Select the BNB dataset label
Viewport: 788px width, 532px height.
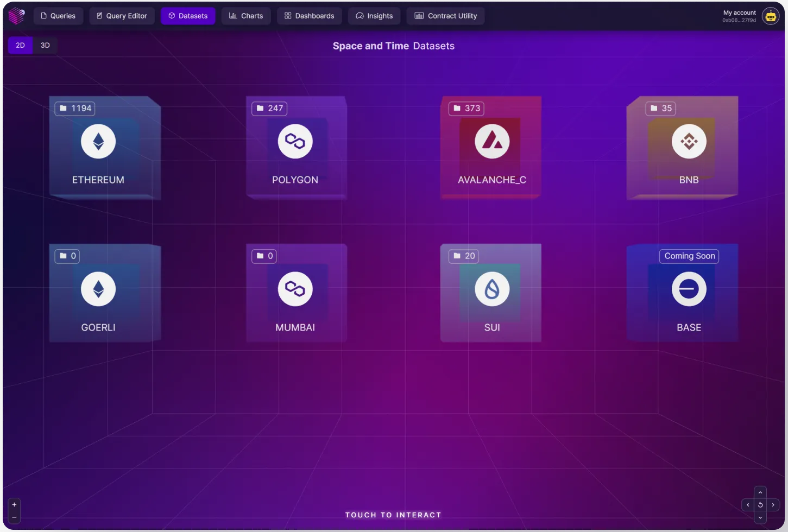coord(689,180)
